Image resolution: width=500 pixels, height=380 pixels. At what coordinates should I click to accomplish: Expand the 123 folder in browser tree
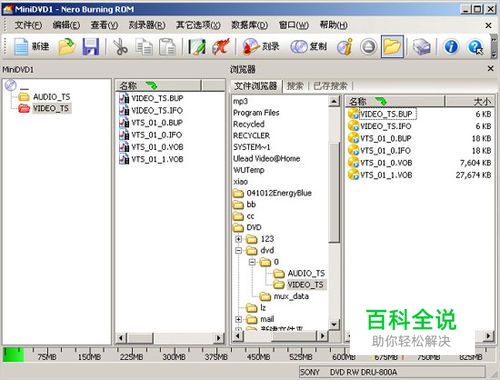[238, 239]
